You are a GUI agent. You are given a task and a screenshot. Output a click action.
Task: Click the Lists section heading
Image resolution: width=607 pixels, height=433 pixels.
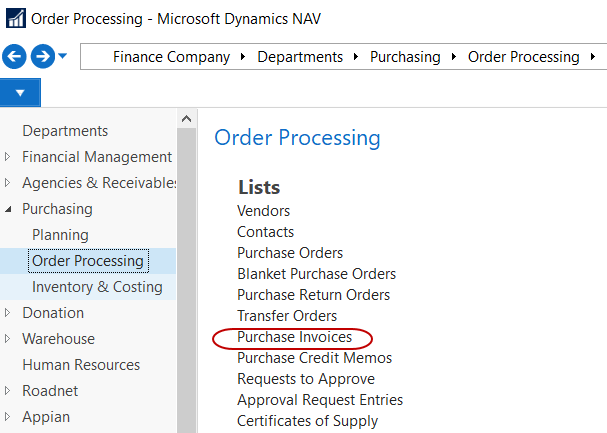click(259, 187)
